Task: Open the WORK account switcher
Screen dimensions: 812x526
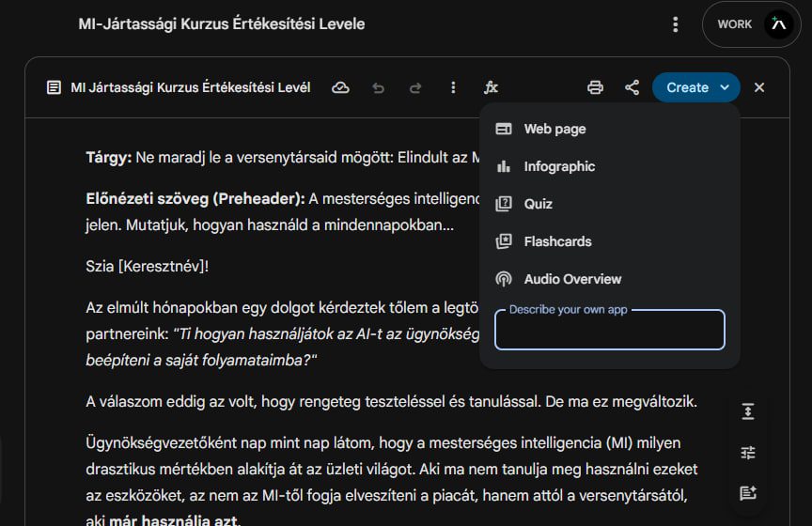Action: pos(749,24)
